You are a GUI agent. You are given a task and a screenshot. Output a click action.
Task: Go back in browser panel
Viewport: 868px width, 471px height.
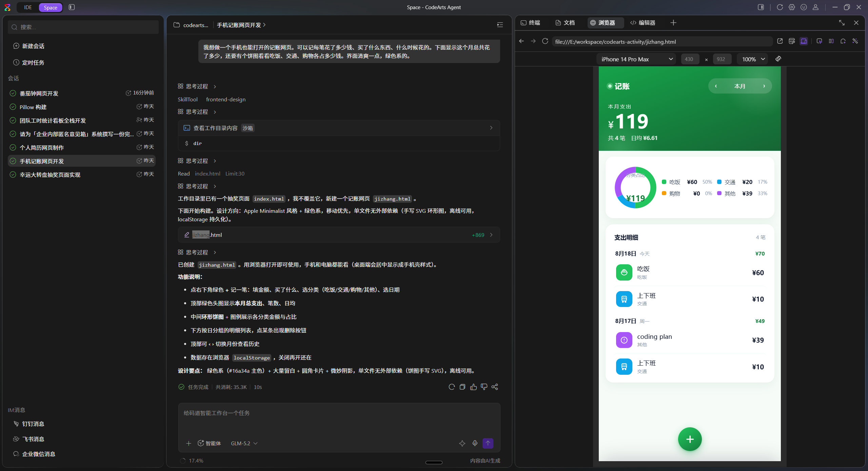click(521, 41)
